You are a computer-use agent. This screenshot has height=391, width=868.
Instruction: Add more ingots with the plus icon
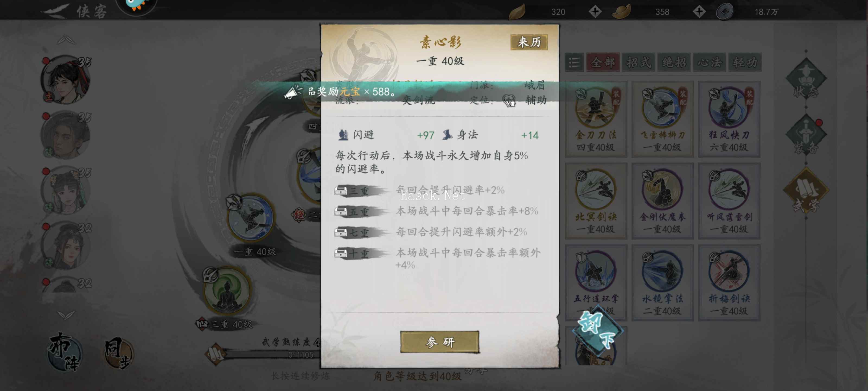pos(699,12)
